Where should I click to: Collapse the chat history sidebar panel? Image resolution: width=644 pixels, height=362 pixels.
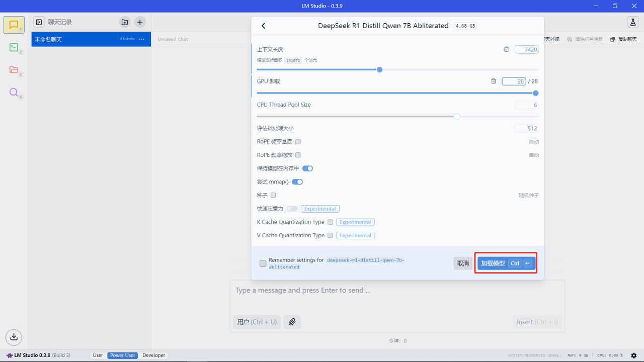(39, 22)
